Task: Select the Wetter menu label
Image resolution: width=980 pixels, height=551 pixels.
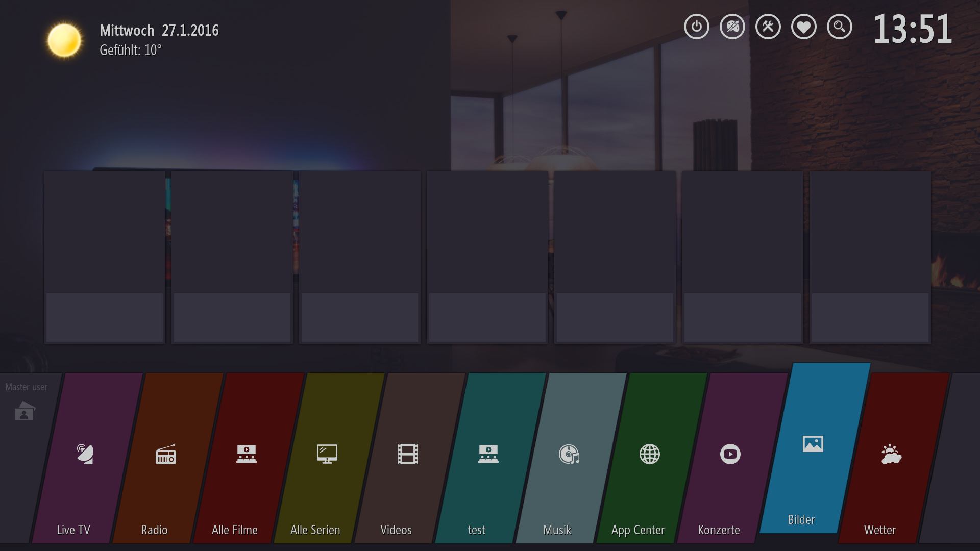Action: click(x=880, y=530)
